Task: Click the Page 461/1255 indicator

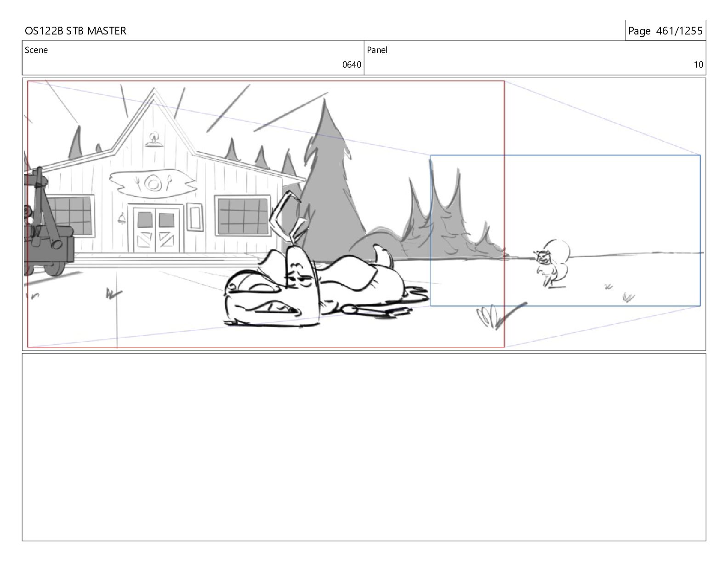Action: (665, 31)
